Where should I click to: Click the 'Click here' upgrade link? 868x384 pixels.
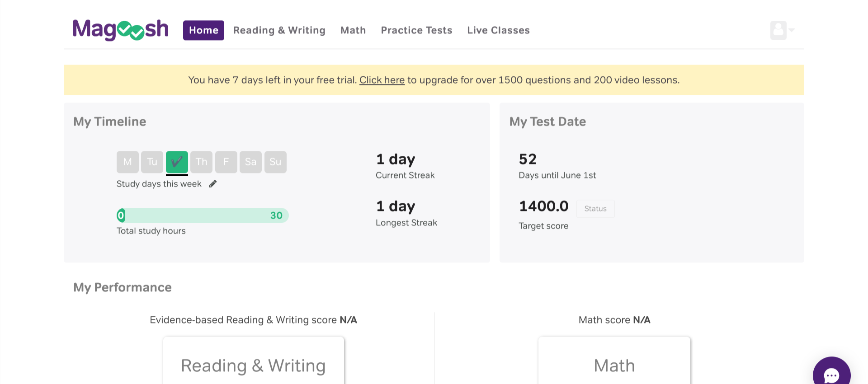click(x=382, y=80)
